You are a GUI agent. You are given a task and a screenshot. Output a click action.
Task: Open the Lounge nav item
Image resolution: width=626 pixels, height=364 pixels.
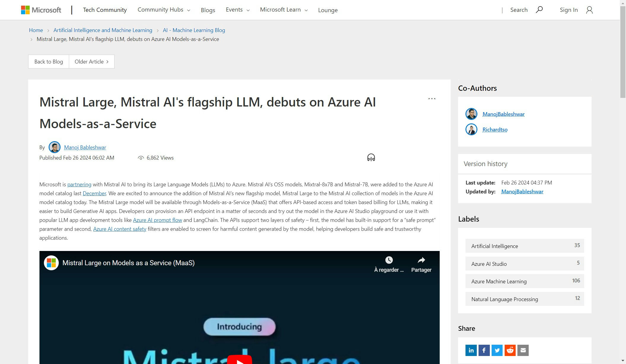click(328, 10)
